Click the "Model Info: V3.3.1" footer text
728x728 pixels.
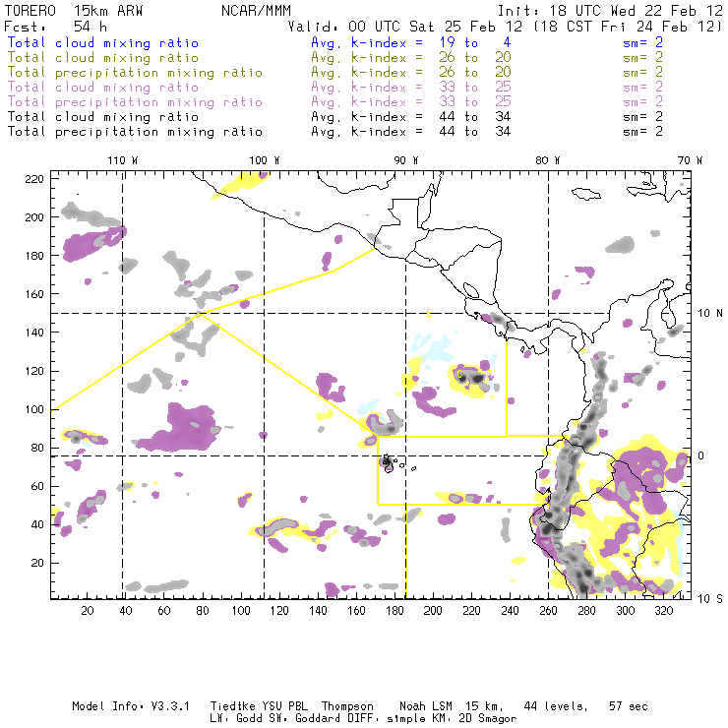point(131,706)
